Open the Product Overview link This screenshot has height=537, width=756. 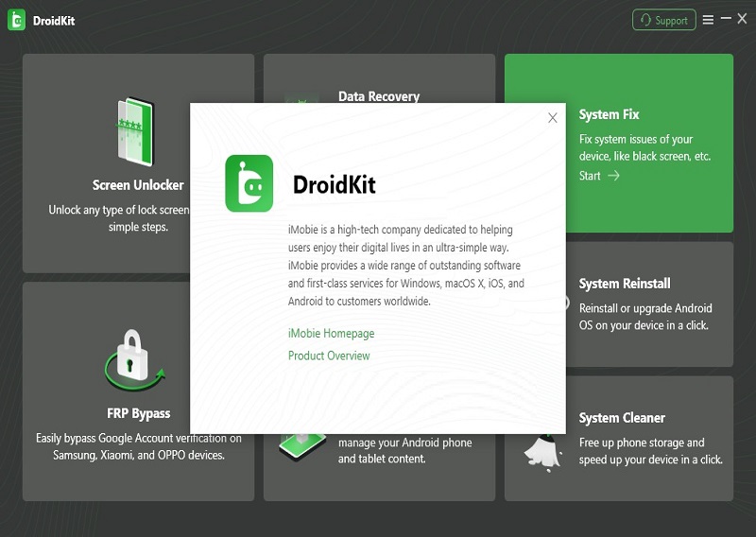329,356
